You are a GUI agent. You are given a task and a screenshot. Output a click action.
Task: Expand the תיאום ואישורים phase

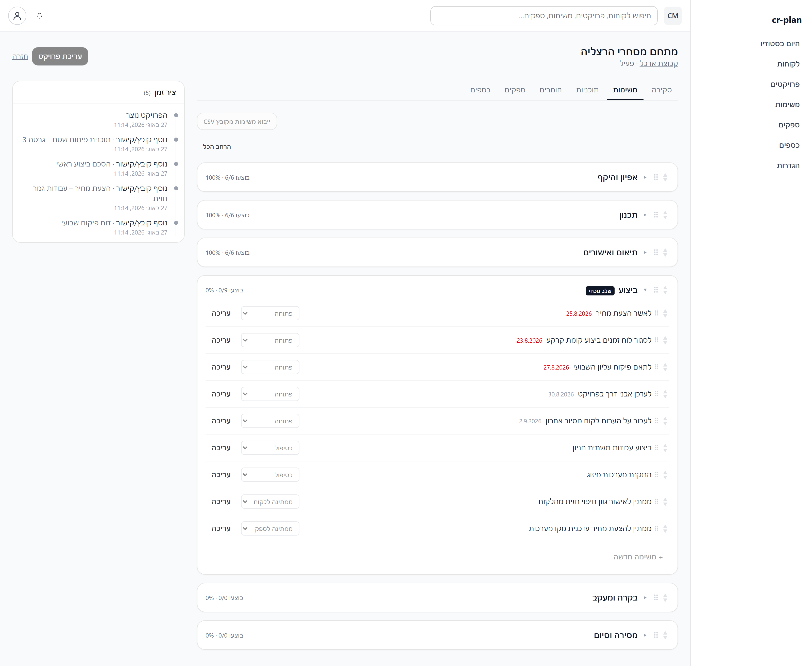click(645, 253)
